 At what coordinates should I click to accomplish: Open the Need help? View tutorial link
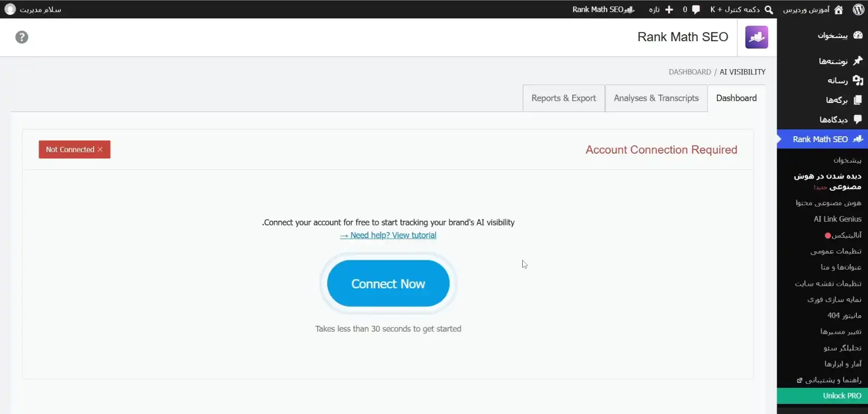(388, 236)
